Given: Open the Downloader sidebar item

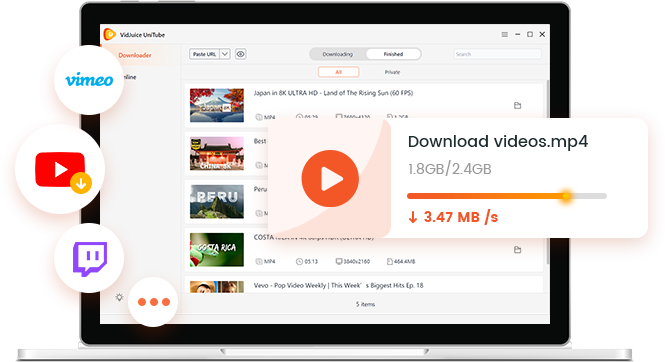Looking at the screenshot, I should [x=135, y=55].
